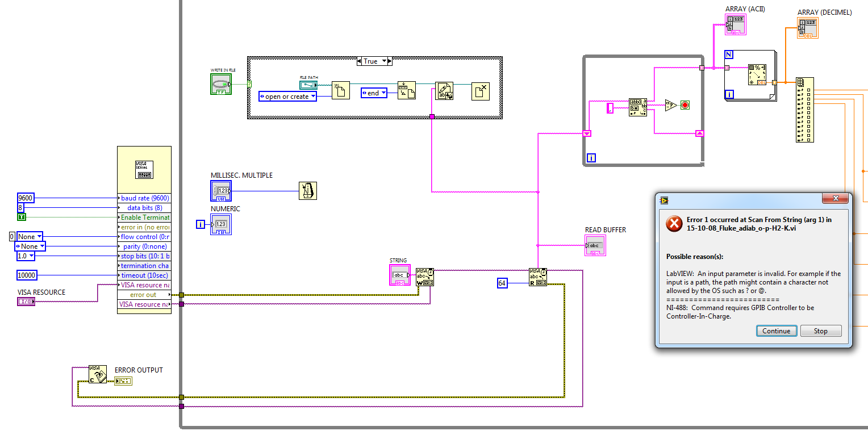This screenshot has height=435, width=868.
Task: Click the VISA Configure Serial Port node icon
Action: (144, 170)
